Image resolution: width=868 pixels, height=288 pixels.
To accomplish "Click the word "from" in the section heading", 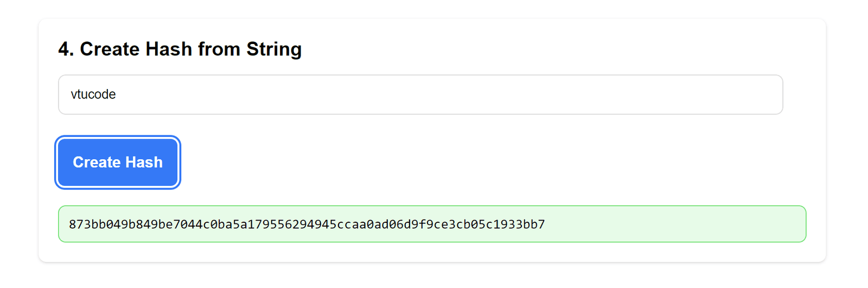I will 219,49.
